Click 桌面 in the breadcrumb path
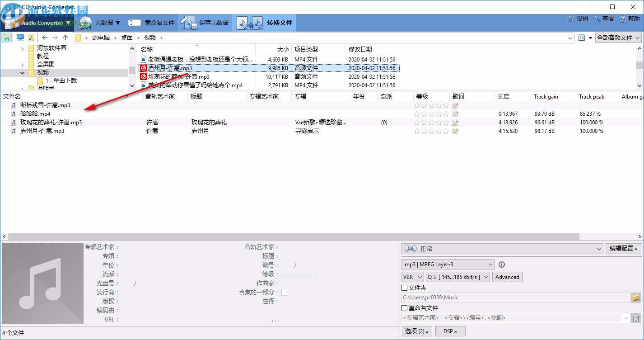This screenshot has height=340, width=644. [x=127, y=38]
